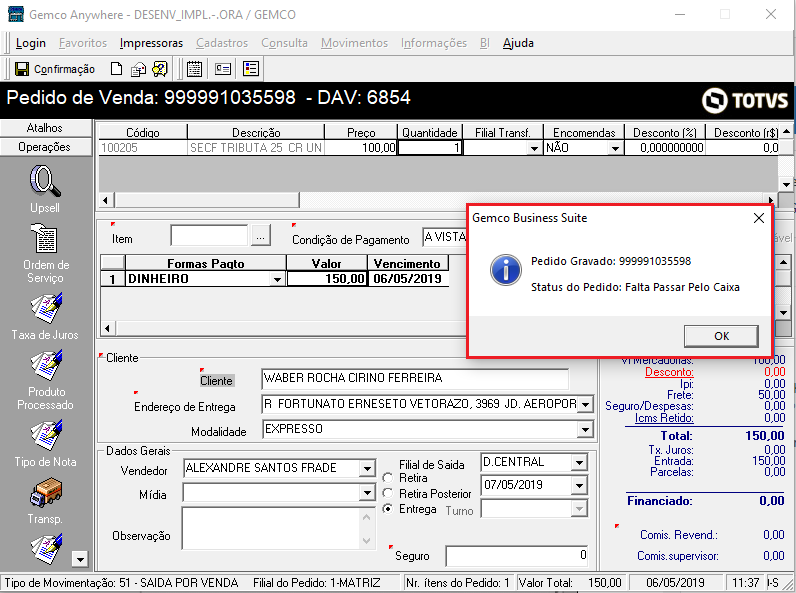Open the DINHEIRO payment form dropdown
796x593 pixels.
[277, 279]
